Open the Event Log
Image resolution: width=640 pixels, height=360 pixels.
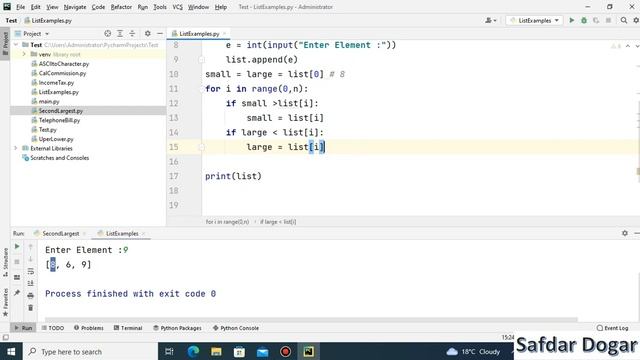(x=613, y=328)
